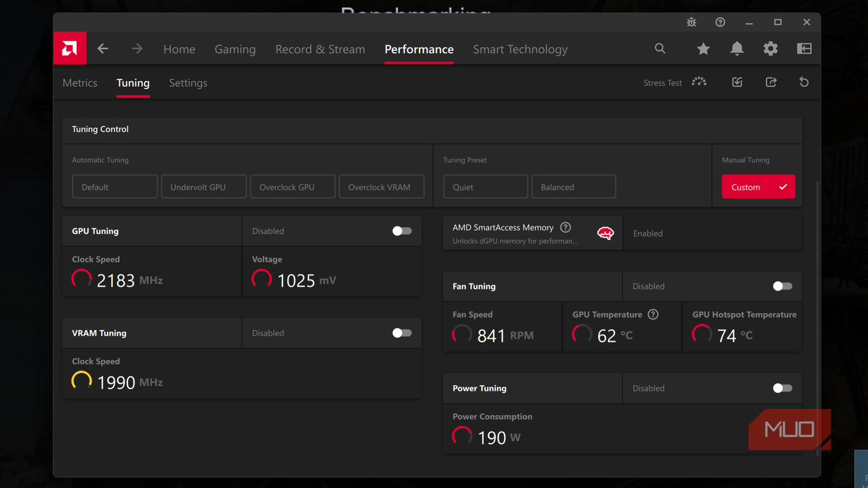This screenshot has width=868, height=488.
Task: Click the GPU Temperature help icon
Action: [653, 315]
